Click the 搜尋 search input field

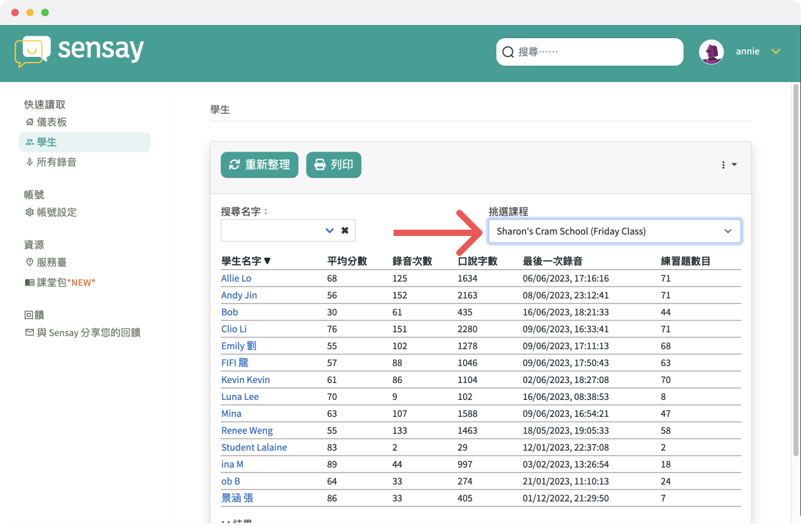pyautogui.click(x=589, y=52)
